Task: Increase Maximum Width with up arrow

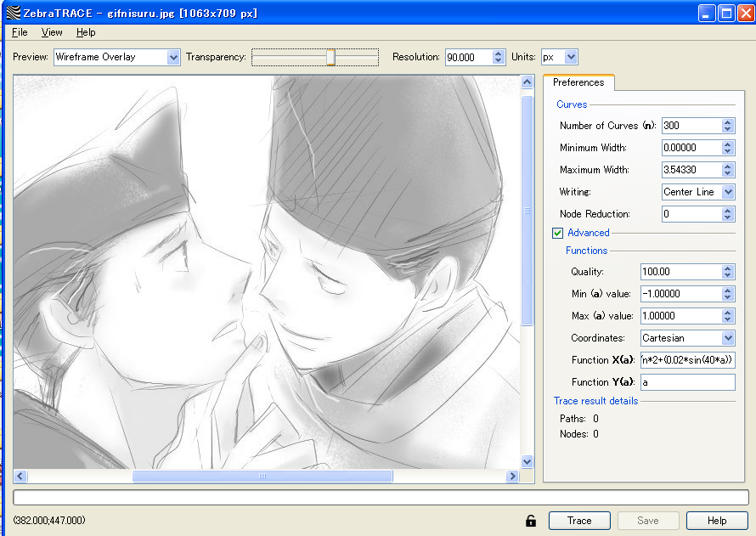Action: (x=728, y=166)
